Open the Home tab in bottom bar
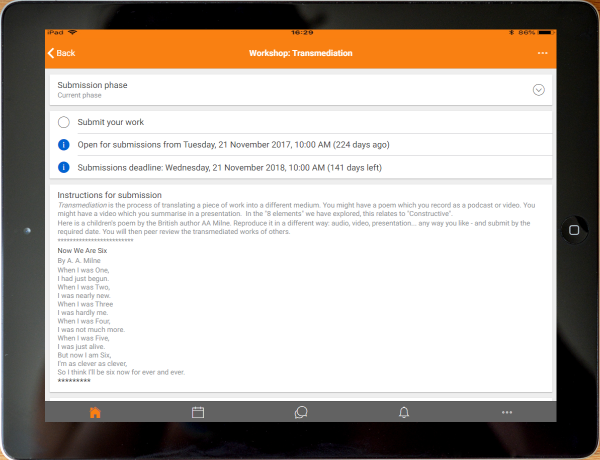This screenshot has width=600, height=460. 95,412
